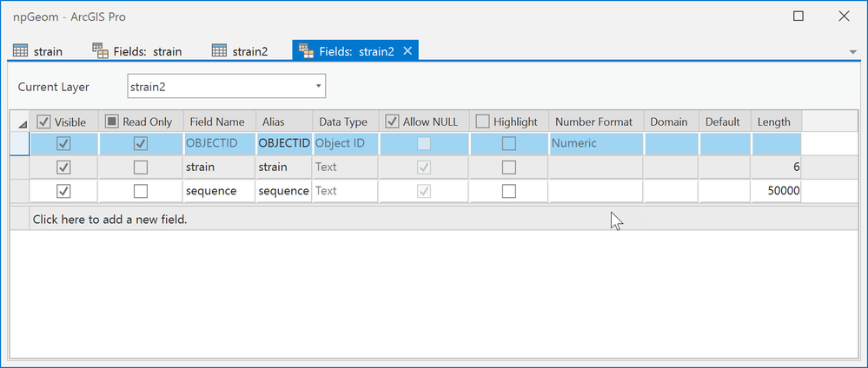Toggle Visible checkbox in column header
Viewport: 868px width, 368px height.
(44, 122)
